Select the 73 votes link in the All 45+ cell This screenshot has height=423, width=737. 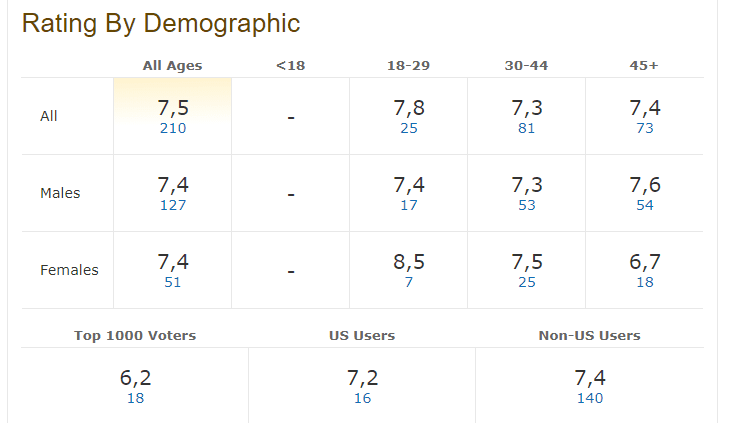tap(645, 128)
